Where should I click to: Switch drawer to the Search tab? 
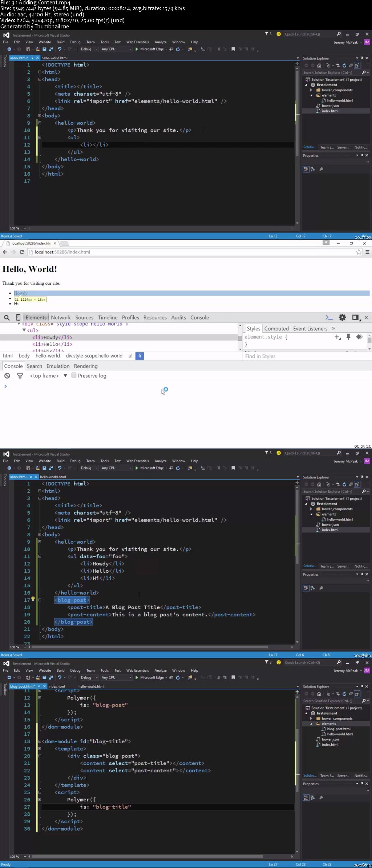[x=35, y=366]
